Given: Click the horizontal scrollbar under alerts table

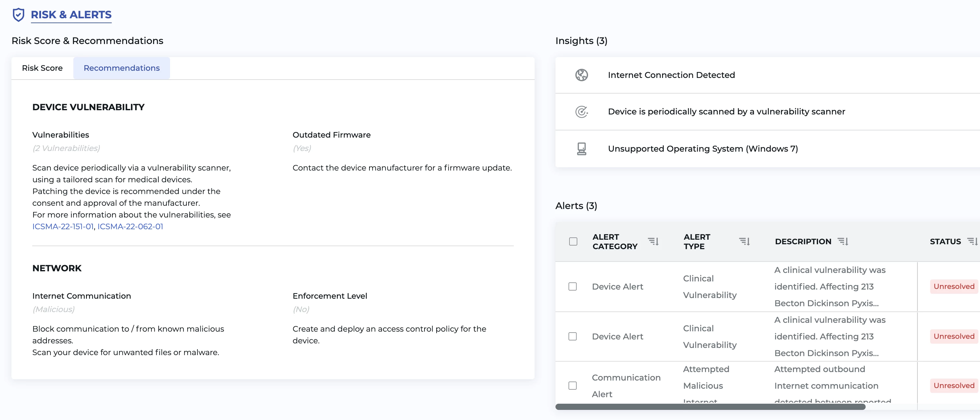Looking at the screenshot, I should (710, 407).
